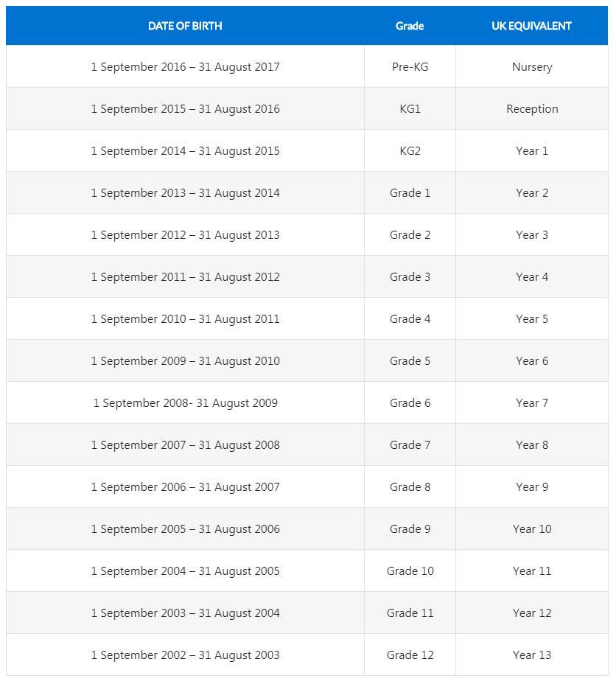This screenshot has width=616, height=684.
Task: Click the Year 7 cell
Action: click(531, 403)
